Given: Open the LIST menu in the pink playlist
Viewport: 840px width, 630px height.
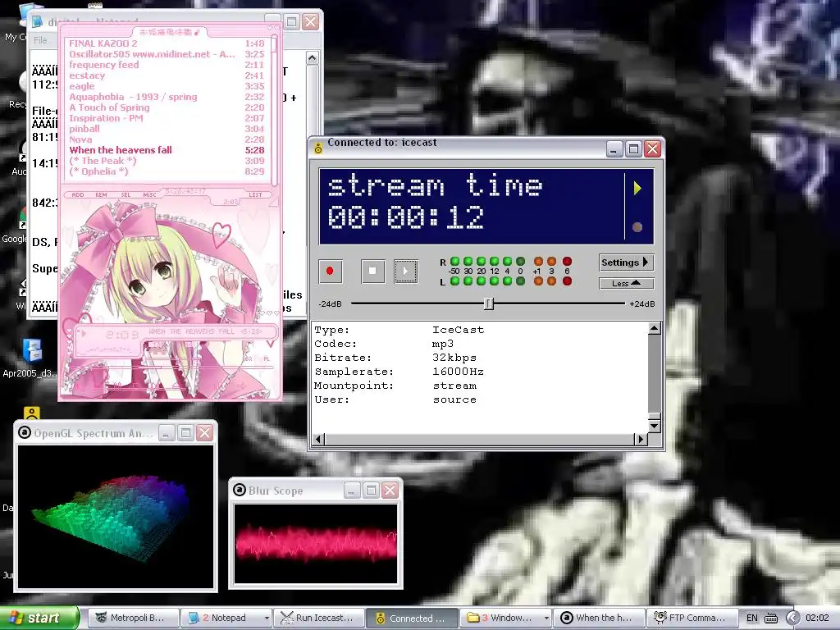Looking at the screenshot, I should (x=256, y=195).
